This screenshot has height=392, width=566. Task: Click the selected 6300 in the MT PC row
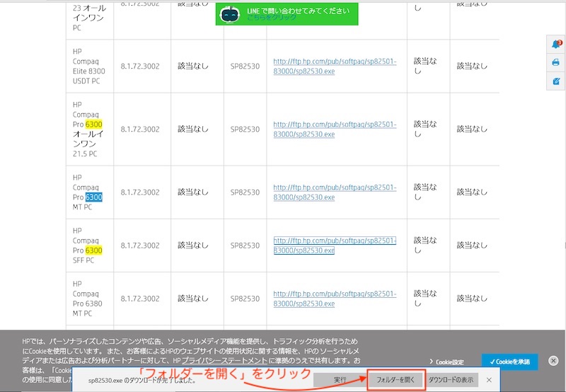94,197
